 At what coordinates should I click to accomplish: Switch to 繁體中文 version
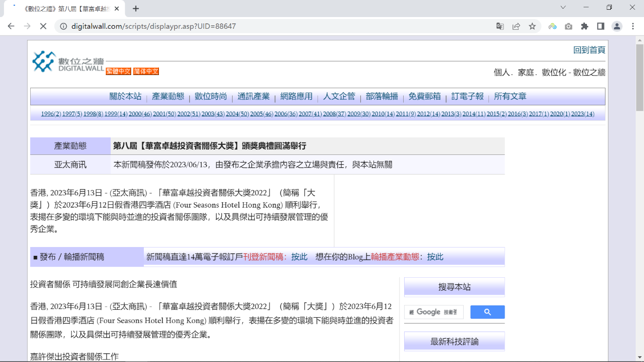(x=118, y=71)
